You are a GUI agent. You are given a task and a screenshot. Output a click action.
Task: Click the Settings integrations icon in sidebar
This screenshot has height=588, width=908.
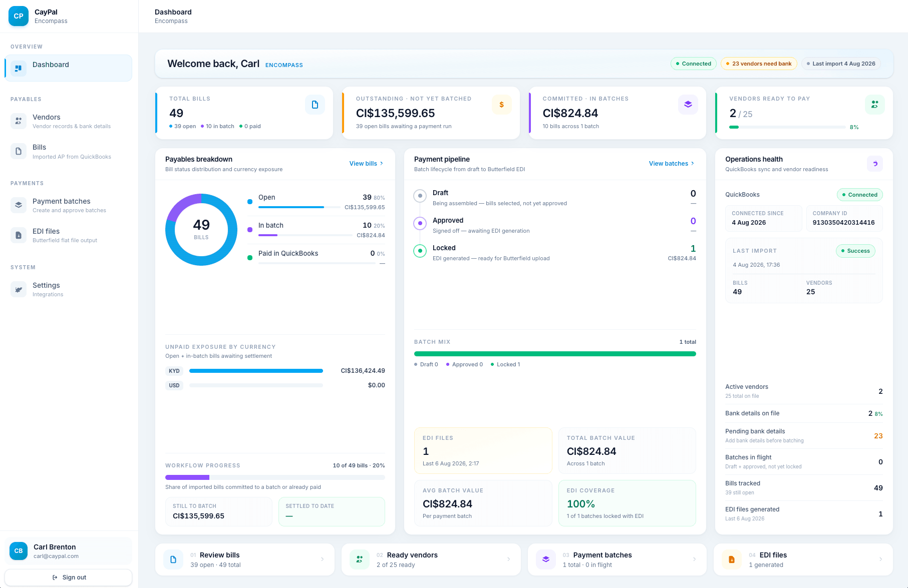pyautogui.click(x=19, y=289)
